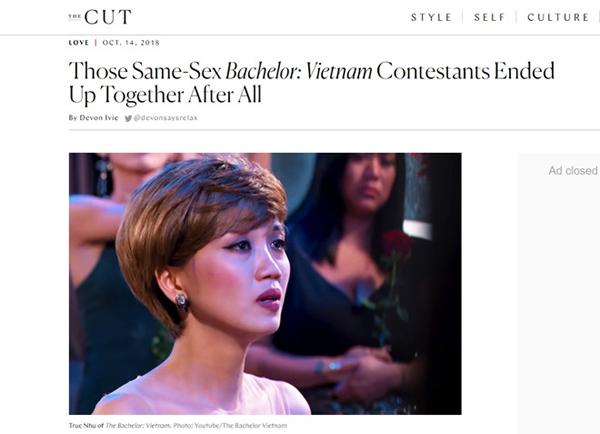The width and height of the screenshot is (600, 434).
Task: Click the small THE beside CUT
Action: coord(75,16)
